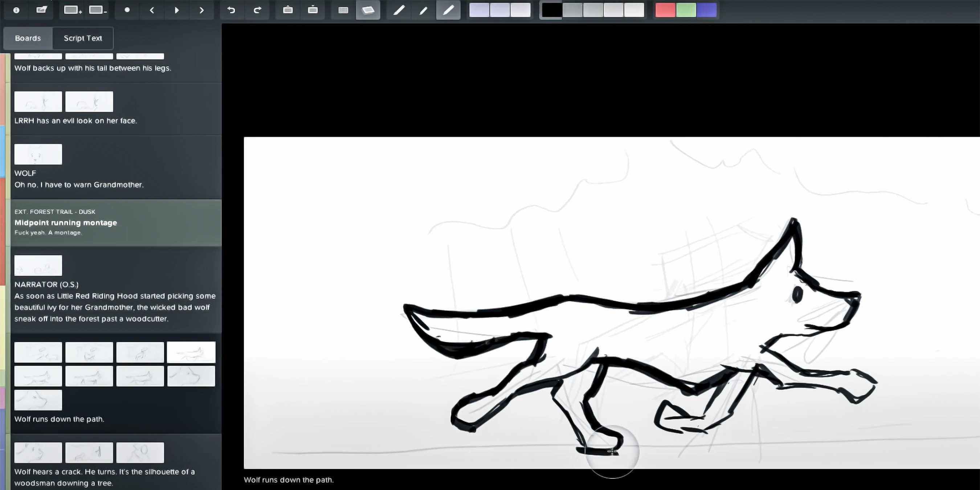Click 'As soon as Little Red Riding Hood' narration

(115, 307)
